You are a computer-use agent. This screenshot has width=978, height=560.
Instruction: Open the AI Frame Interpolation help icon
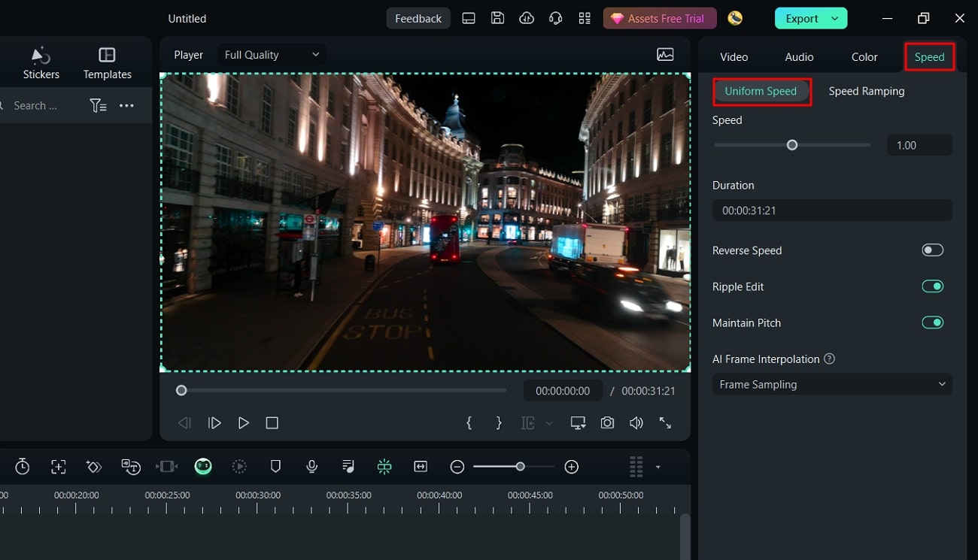pyautogui.click(x=830, y=359)
